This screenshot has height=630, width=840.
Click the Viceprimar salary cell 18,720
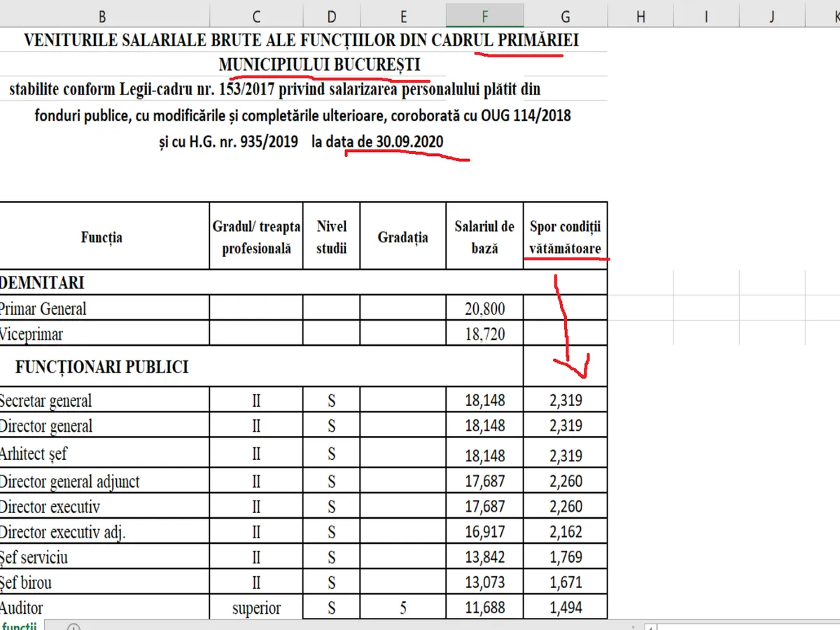click(484, 334)
